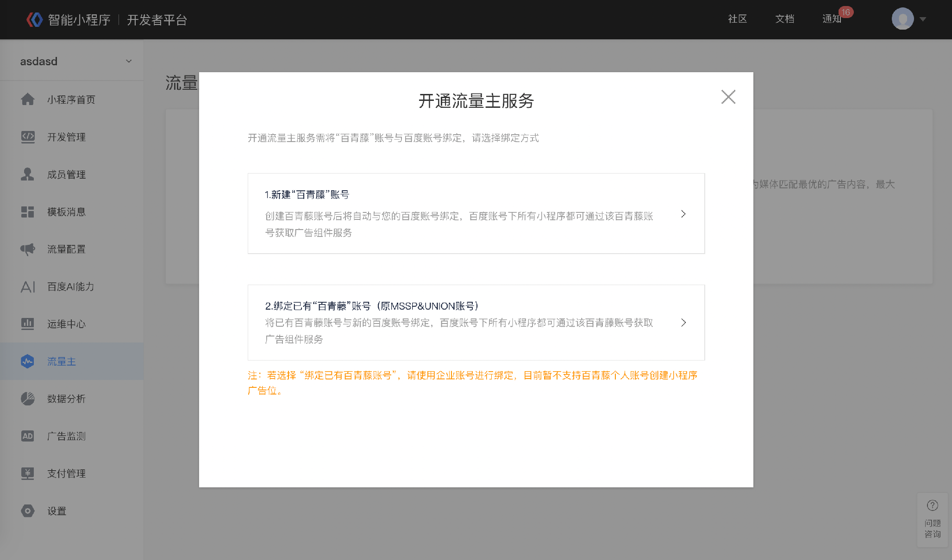Choose option 1.新建“百青藤”账号

(476, 213)
